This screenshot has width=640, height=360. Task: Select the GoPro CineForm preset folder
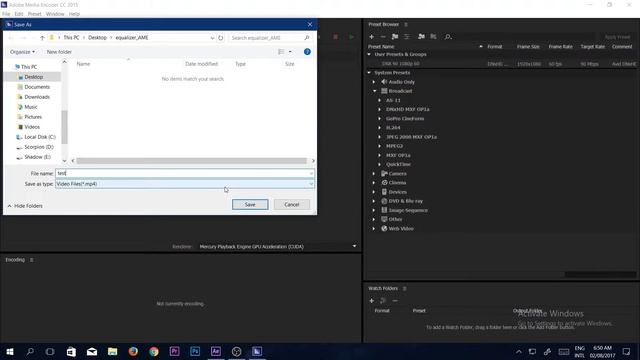point(405,119)
